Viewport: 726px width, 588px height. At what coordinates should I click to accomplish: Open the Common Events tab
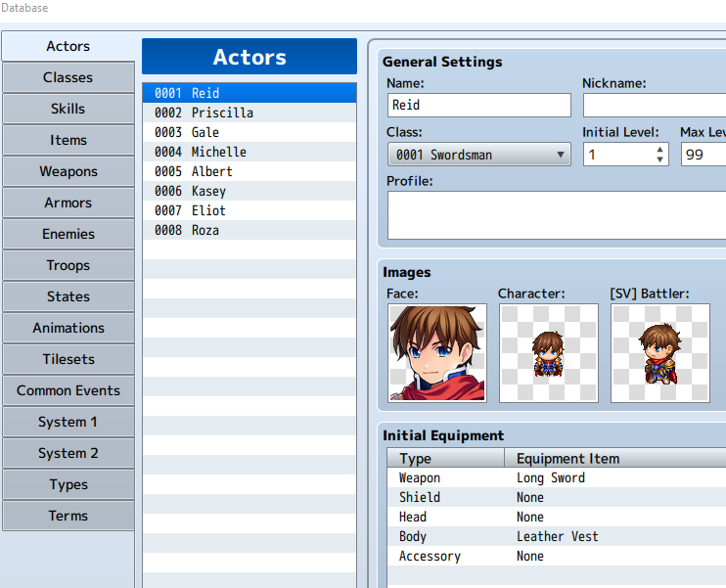(68, 390)
